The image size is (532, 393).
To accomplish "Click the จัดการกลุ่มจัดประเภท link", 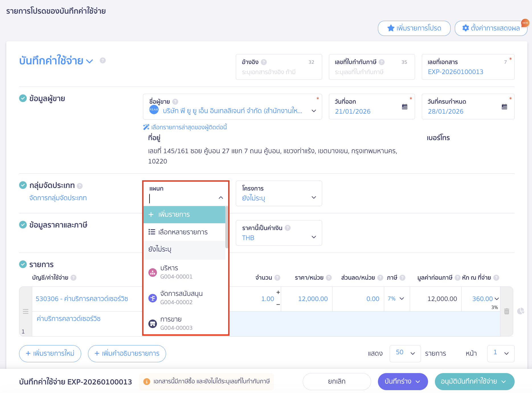I will [58, 198].
